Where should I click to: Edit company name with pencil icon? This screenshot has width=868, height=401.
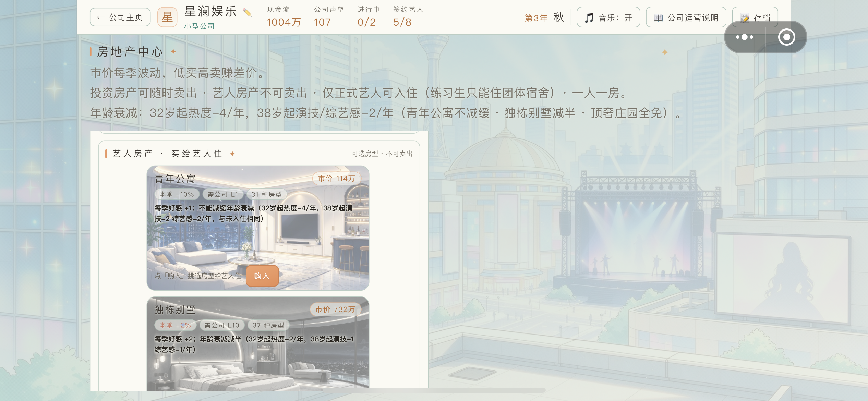point(247,13)
